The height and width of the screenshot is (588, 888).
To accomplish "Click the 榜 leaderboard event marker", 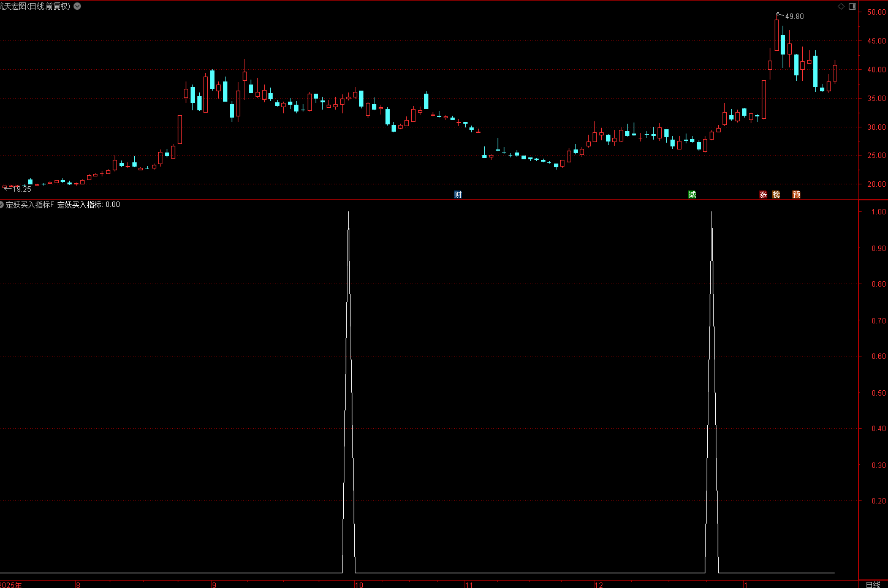I will point(776,195).
